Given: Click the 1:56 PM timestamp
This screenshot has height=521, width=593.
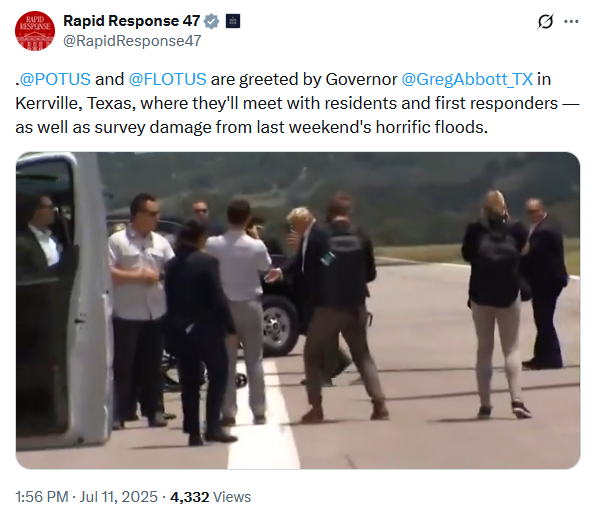Looking at the screenshot, I should (42, 497).
